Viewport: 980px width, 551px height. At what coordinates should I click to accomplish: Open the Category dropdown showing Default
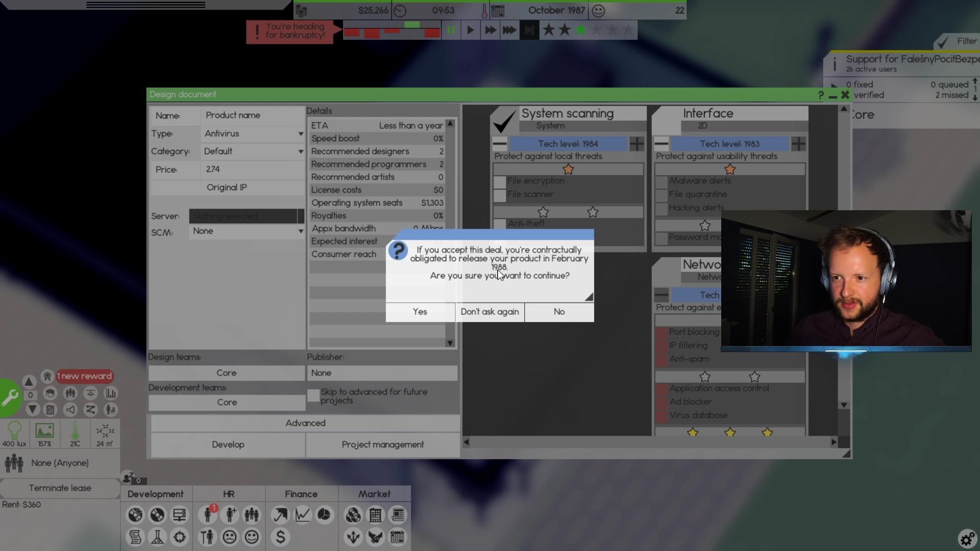(253, 152)
